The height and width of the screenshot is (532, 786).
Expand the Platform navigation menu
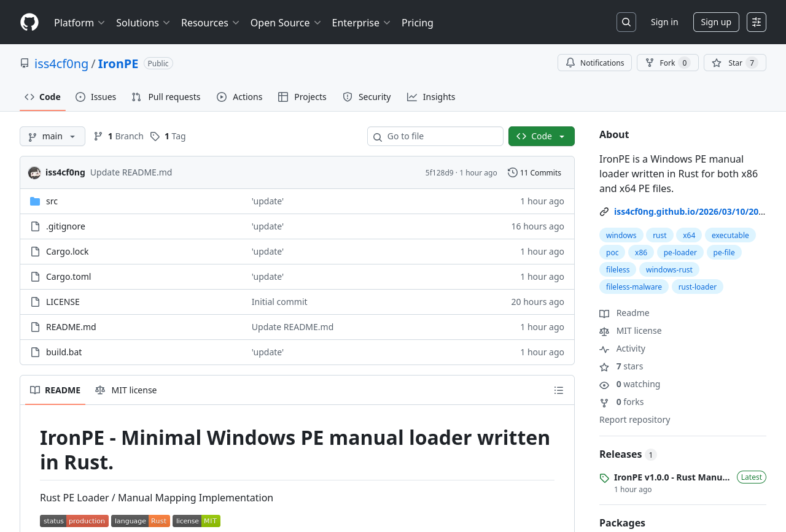79,23
